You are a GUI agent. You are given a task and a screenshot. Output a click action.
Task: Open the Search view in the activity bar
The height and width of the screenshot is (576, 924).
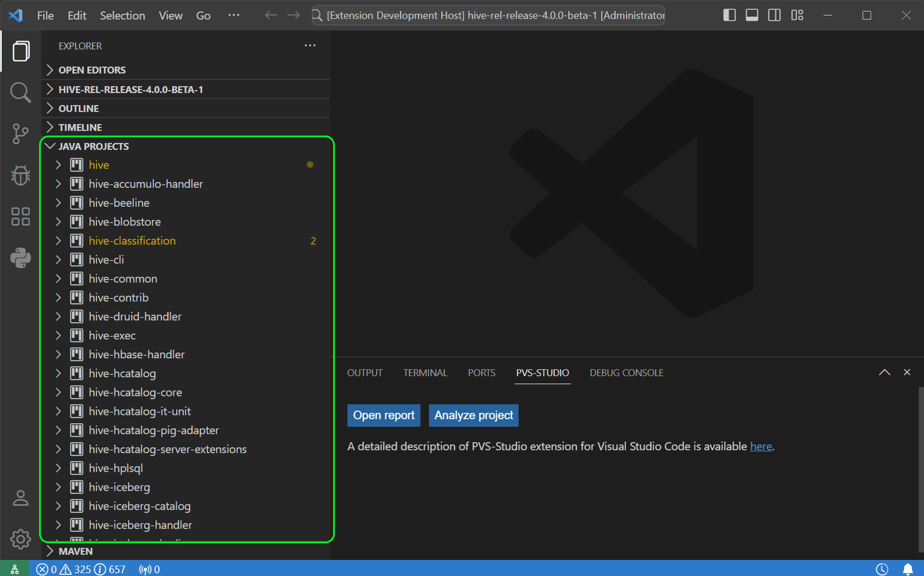coord(21,92)
